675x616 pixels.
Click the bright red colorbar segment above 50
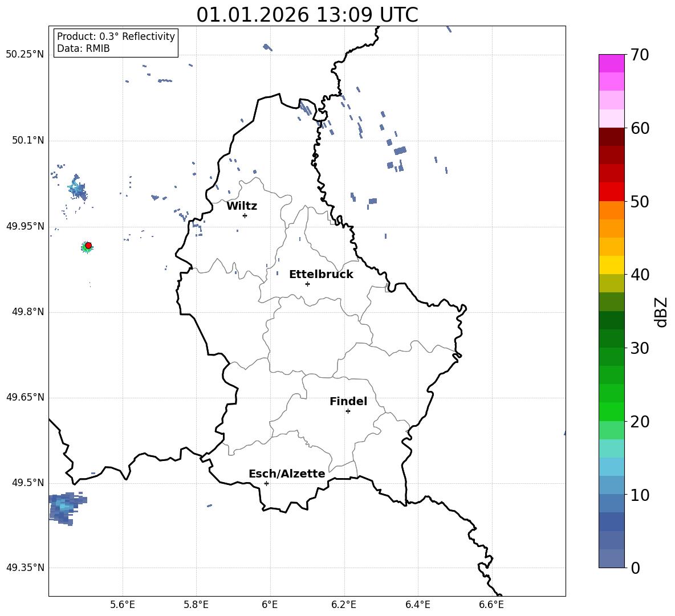(x=611, y=192)
